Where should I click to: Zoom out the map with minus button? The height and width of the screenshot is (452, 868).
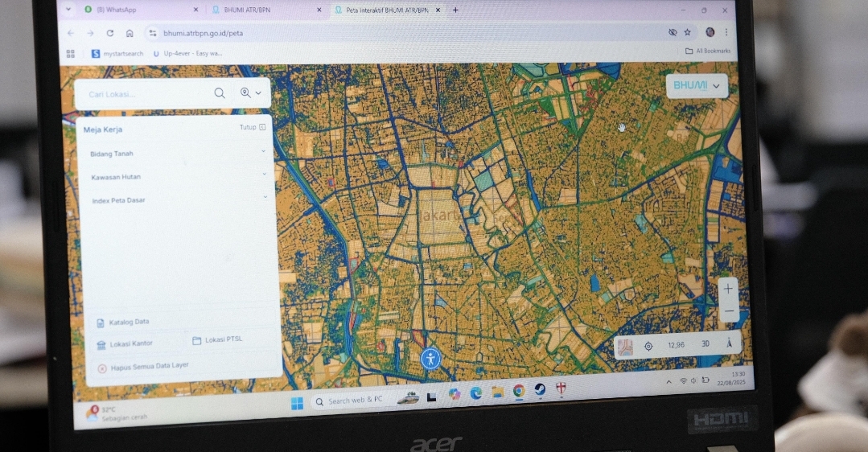729,310
